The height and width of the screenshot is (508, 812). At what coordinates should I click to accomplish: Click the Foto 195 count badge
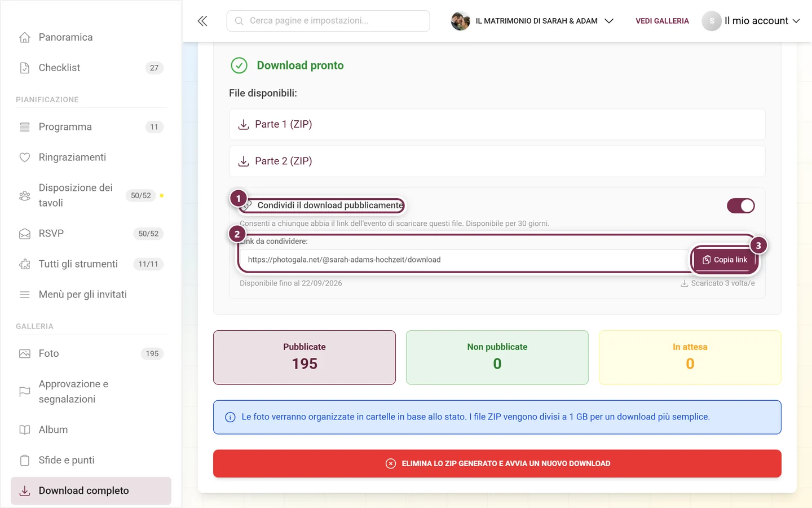[x=152, y=353]
